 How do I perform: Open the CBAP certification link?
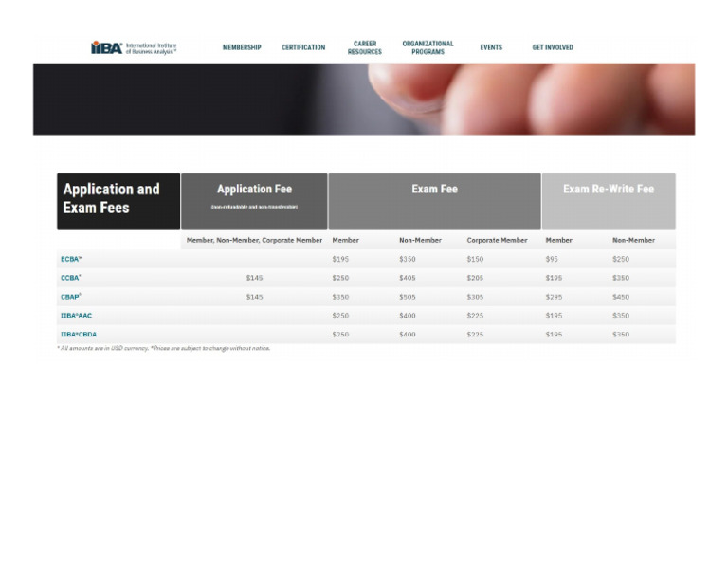(71, 297)
